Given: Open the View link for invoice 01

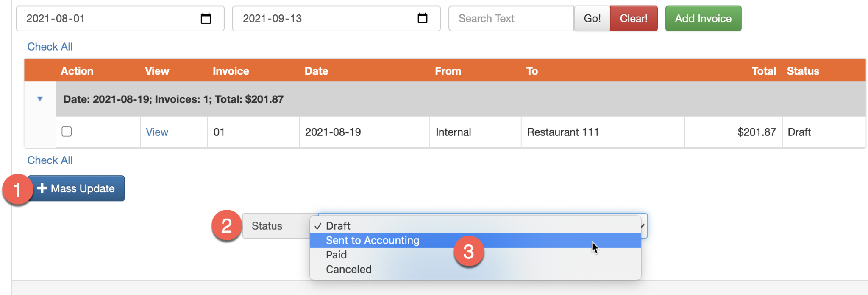Looking at the screenshot, I should pos(157,132).
